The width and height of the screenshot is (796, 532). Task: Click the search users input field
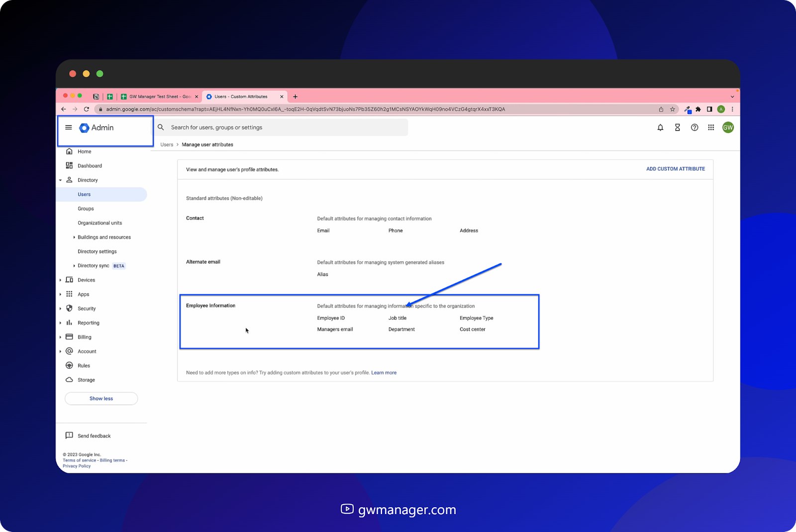(281, 127)
